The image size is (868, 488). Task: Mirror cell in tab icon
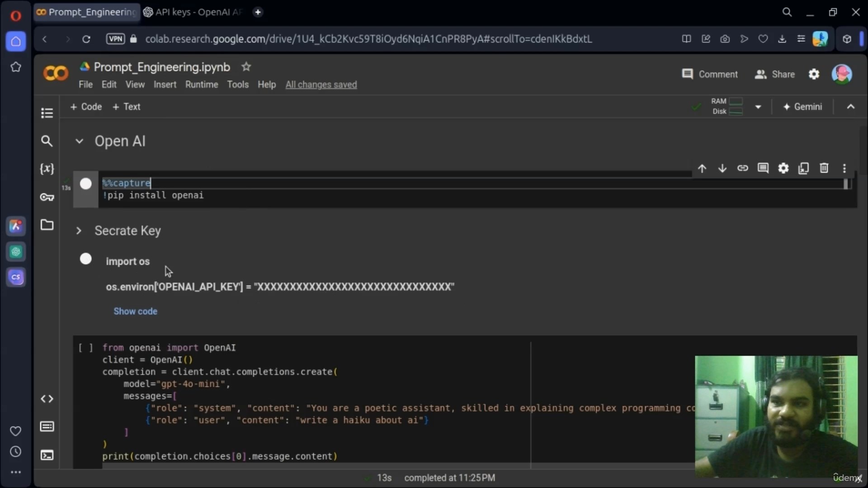click(x=803, y=169)
